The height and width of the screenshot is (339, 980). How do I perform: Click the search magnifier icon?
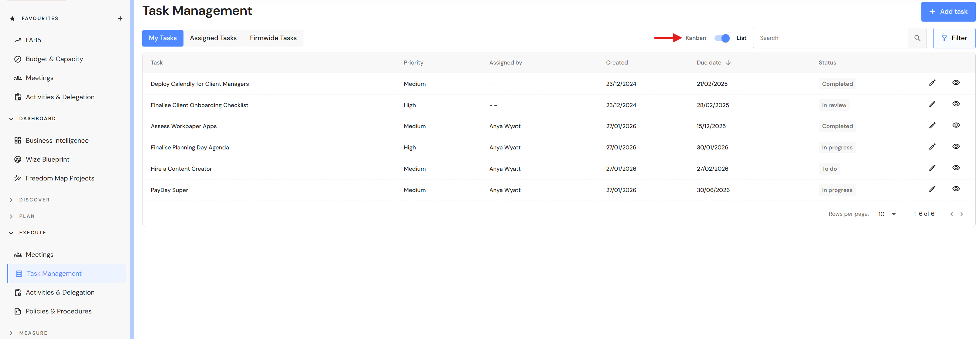point(917,38)
